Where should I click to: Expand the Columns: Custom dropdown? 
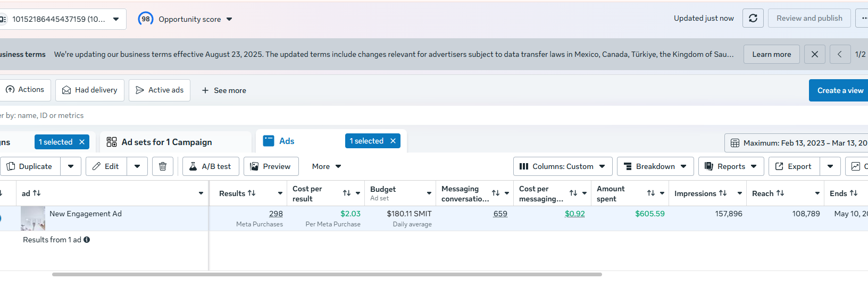point(563,166)
